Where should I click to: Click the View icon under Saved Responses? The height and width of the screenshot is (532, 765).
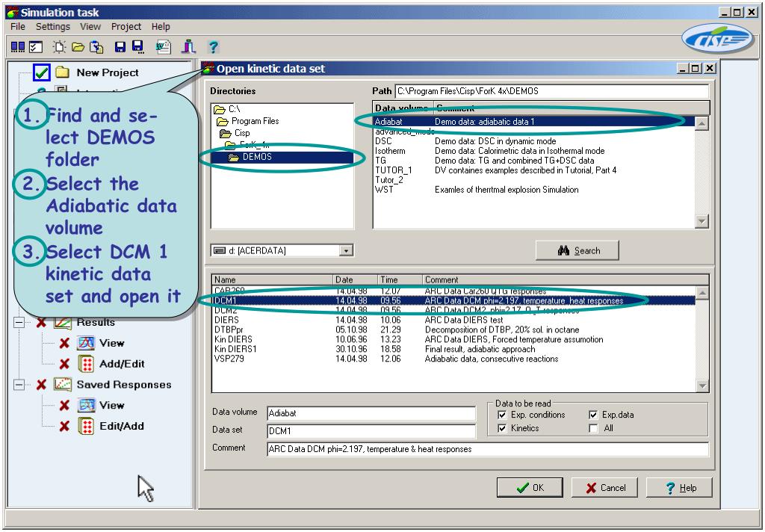coord(86,405)
